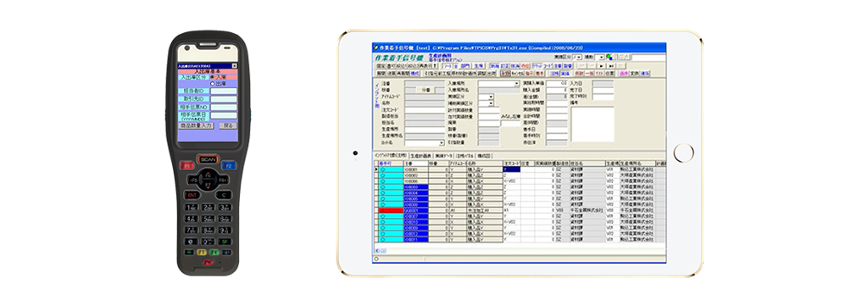Switch to the 生産計画表 tab
868x306 pixels.
click(420, 155)
